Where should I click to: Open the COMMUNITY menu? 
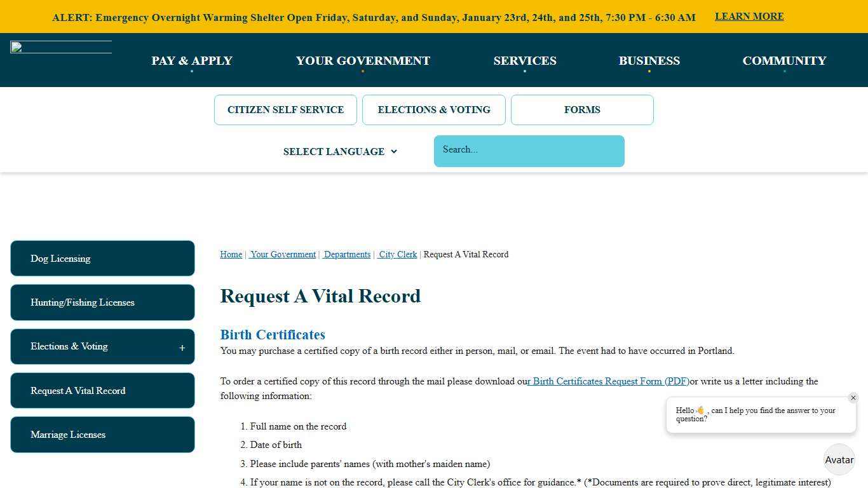click(x=784, y=60)
